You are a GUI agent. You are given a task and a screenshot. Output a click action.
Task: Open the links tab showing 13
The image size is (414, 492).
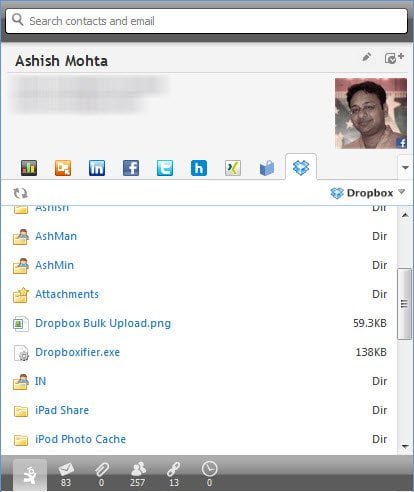click(174, 474)
